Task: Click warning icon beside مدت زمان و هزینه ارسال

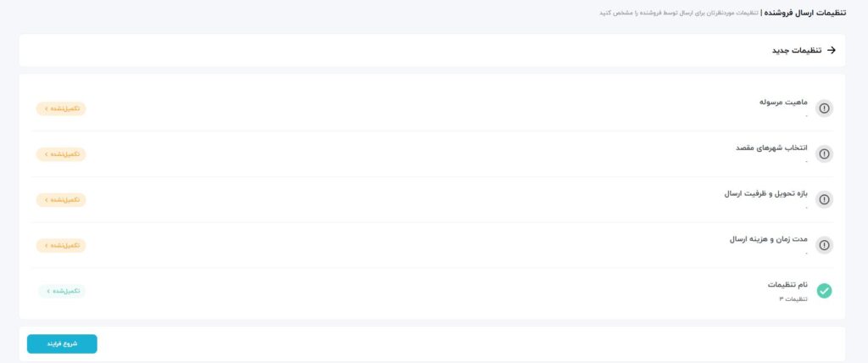Action: tap(824, 245)
